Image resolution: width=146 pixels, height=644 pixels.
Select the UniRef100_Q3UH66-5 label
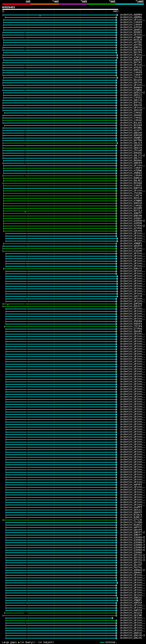tap(132, 537)
